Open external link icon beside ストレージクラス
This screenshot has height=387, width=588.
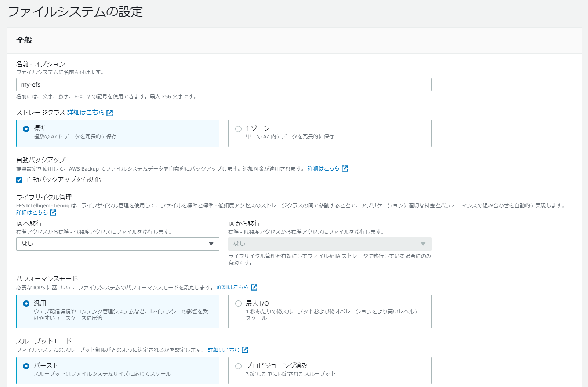tap(109, 113)
